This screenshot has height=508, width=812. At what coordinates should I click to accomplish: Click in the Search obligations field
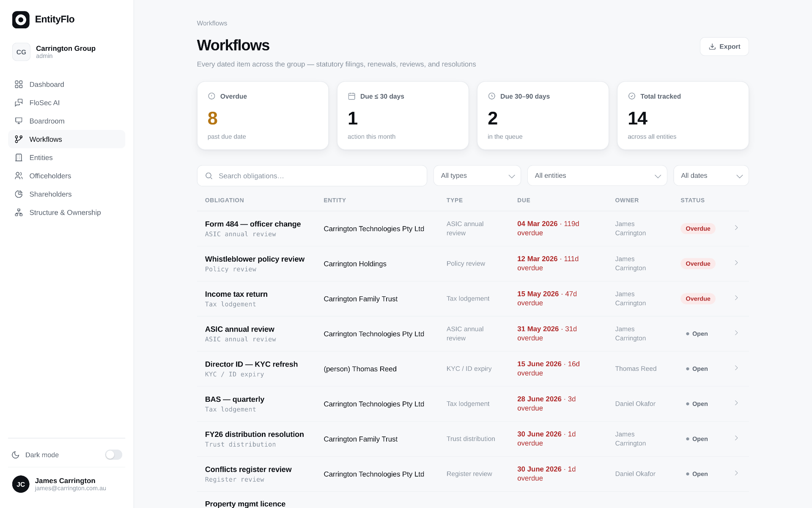312,176
